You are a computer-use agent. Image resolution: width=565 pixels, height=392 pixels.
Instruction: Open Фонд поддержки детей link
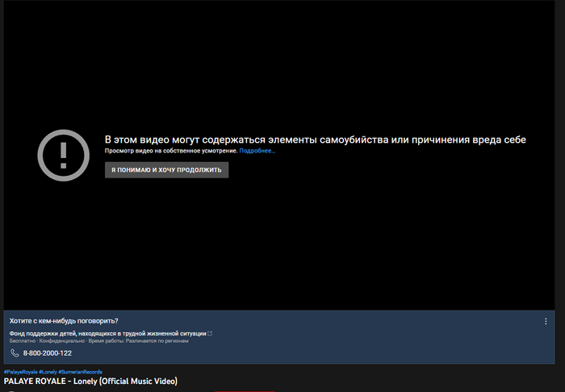[x=107, y=333]
